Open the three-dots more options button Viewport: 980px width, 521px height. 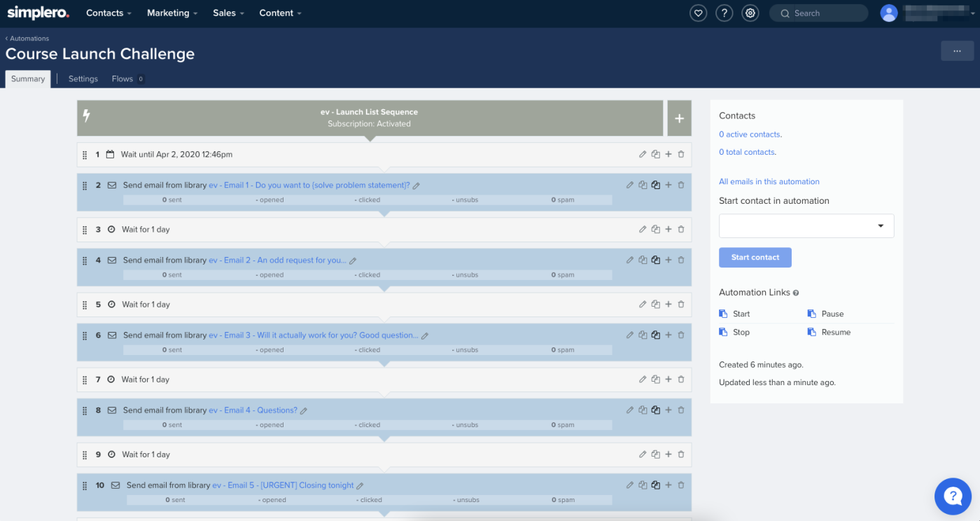pyautogui.click(x=957, y=51)
